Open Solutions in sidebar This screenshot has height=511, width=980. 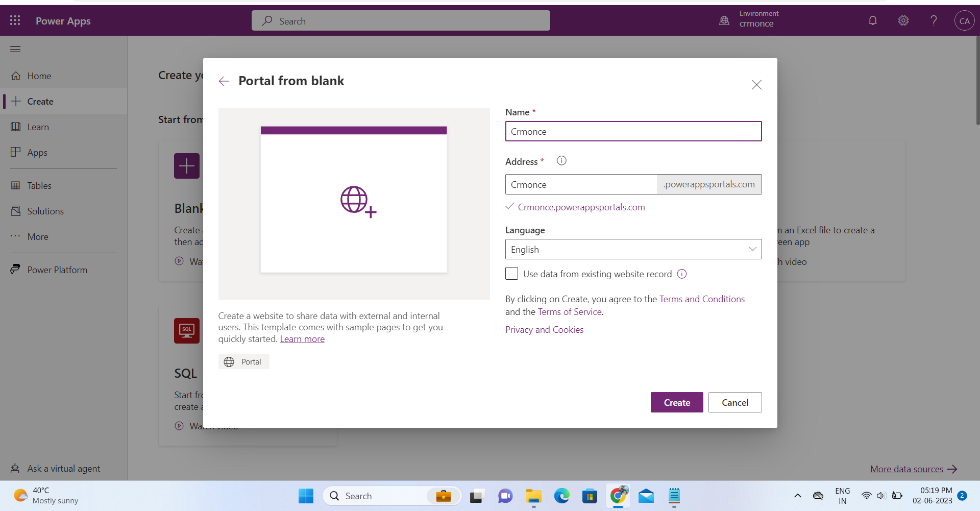(63, 211)
